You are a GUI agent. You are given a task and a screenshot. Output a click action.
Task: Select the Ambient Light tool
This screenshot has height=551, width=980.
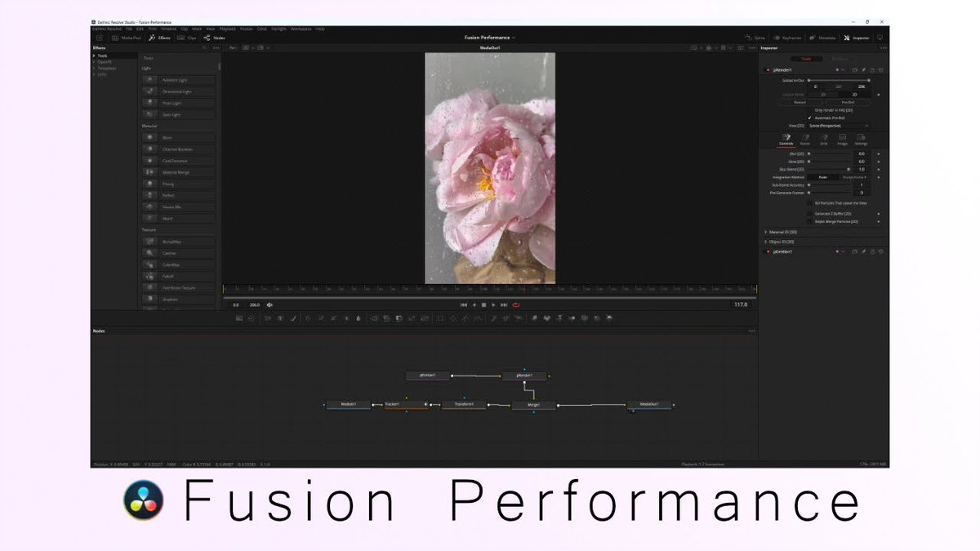[x=179, y=80]
